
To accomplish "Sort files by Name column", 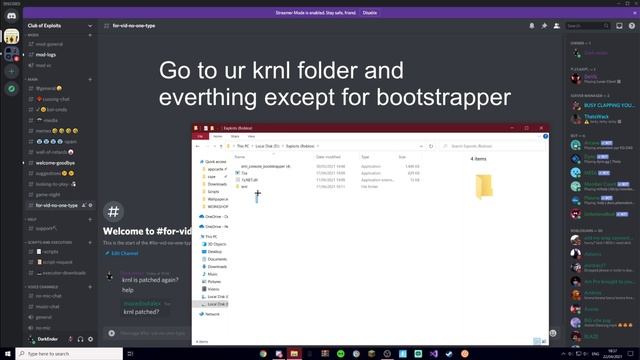I will [240, 157].
